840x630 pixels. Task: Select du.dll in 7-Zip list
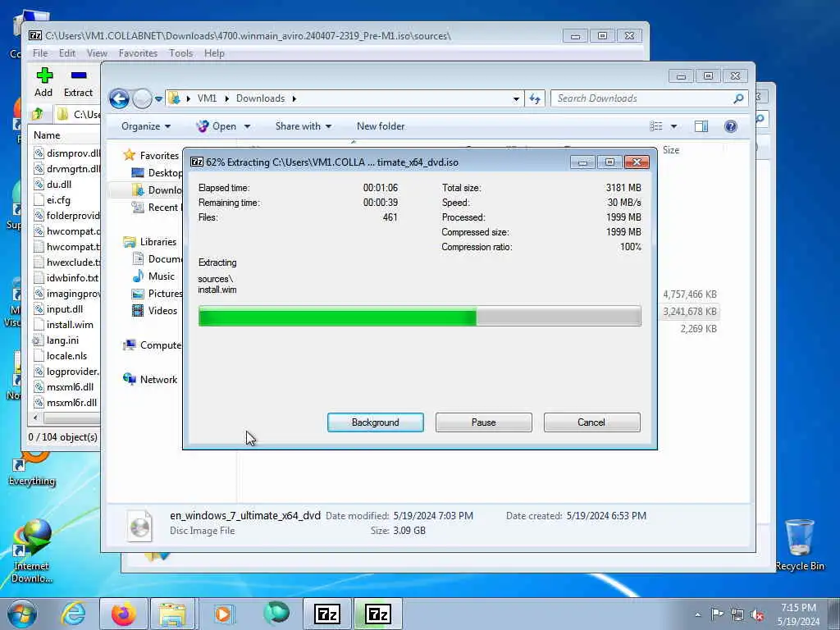59,185
